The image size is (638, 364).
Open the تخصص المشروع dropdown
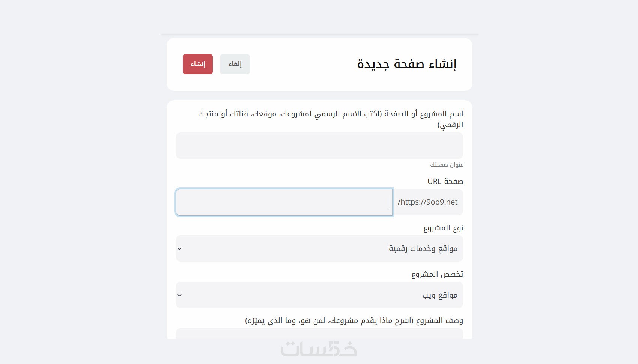pos(319,295)
